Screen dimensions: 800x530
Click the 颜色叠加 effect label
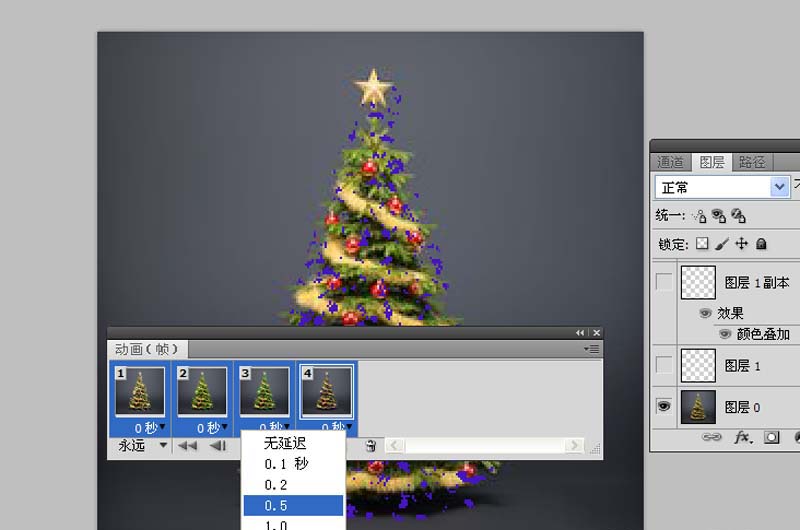click(763, 334)
